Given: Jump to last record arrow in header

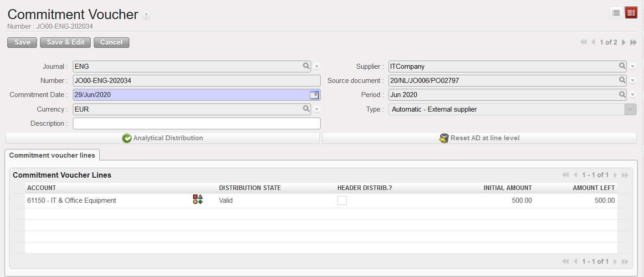Looking at the screenshot, I should [633, 42].
